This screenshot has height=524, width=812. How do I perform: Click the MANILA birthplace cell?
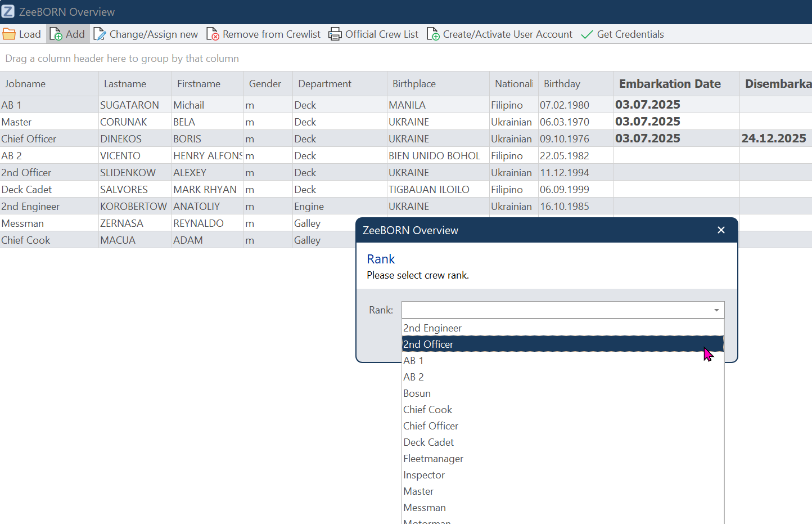pos(439,105)
